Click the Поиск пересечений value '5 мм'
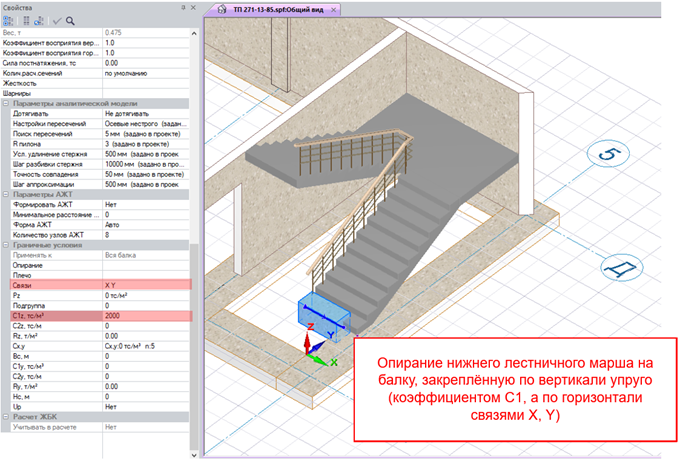 coord(146,134)
